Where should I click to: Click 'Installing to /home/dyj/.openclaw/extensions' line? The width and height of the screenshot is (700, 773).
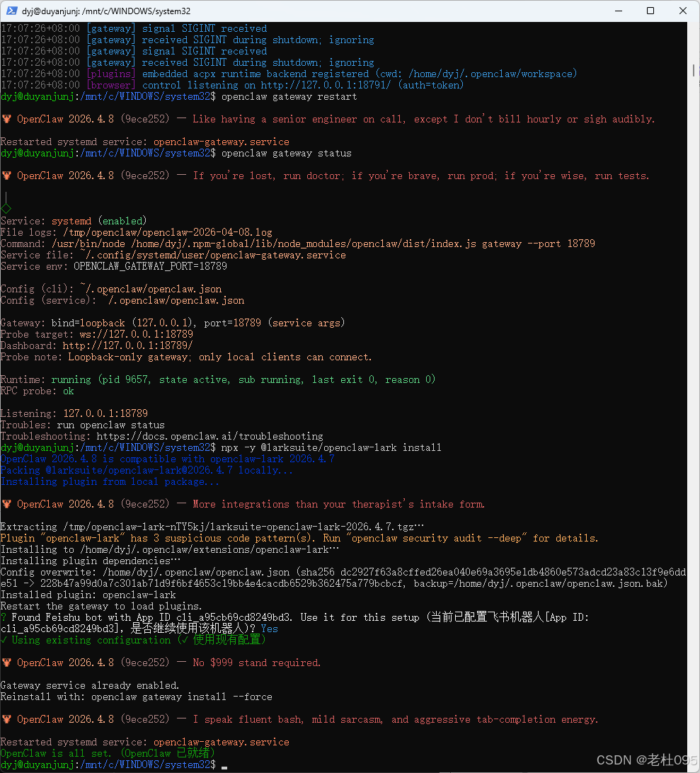(x=170, y=550)
